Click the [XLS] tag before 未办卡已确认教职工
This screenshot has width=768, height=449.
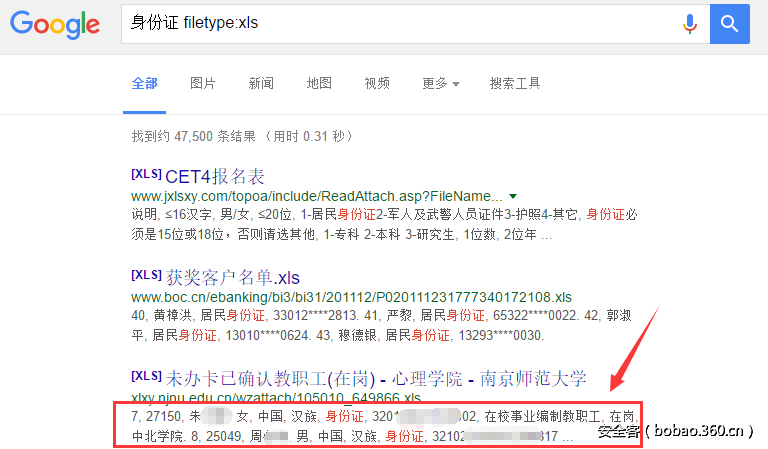[146, 376]
